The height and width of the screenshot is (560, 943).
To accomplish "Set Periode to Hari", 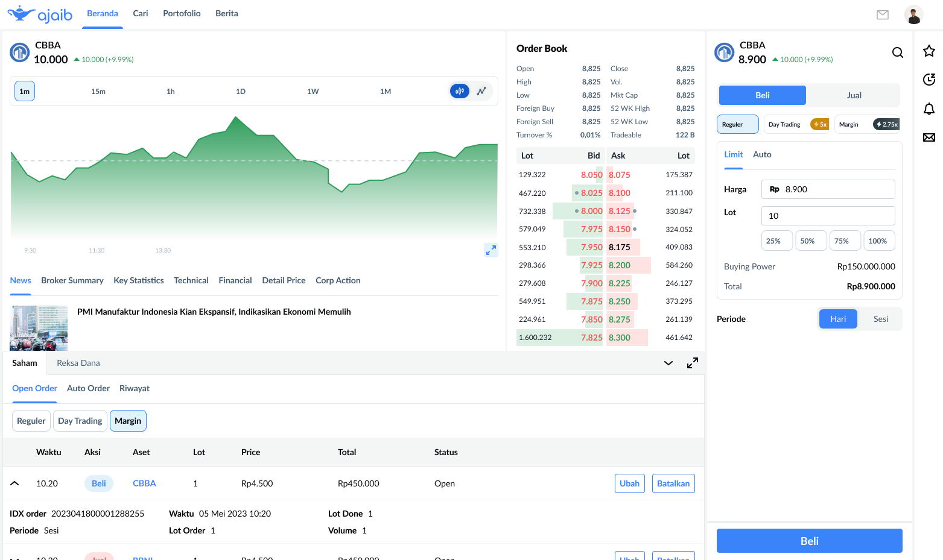I will pyautogui.click(x=838, y=319).
